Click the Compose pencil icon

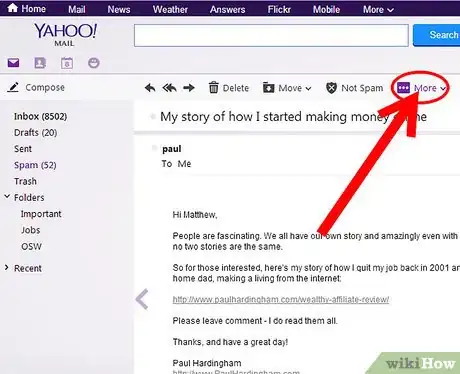(13, 87)
